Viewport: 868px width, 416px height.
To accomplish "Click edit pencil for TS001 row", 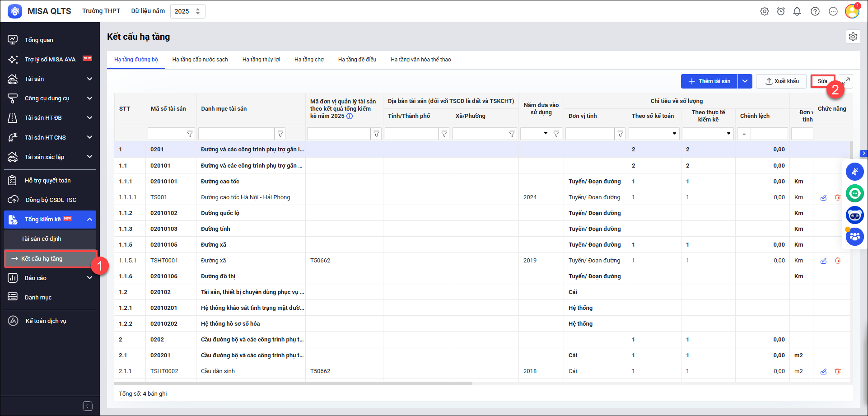I will 823,197.
